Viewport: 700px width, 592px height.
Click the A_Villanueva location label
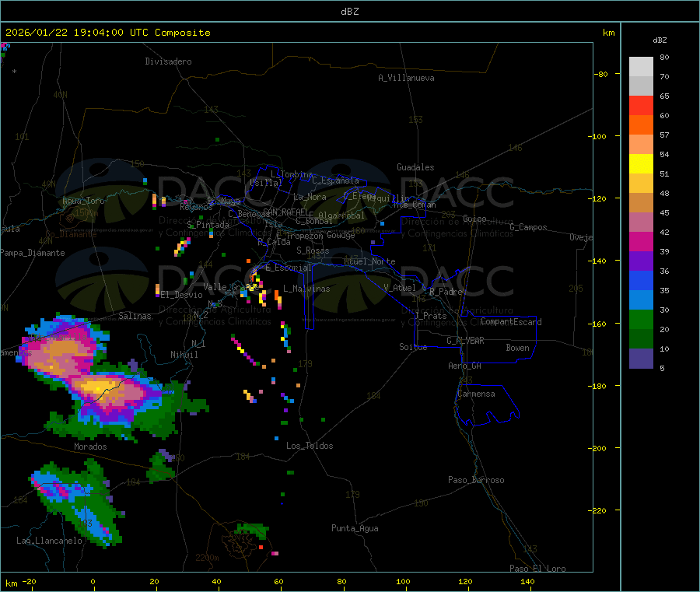coord(406,78)
